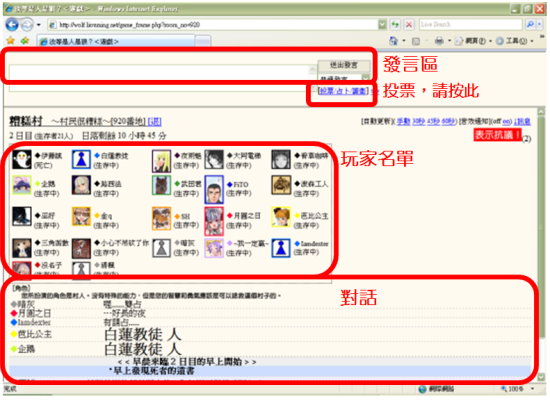
Task: Click the 投票/占卜/護衛 vote link
Action: 343,91
